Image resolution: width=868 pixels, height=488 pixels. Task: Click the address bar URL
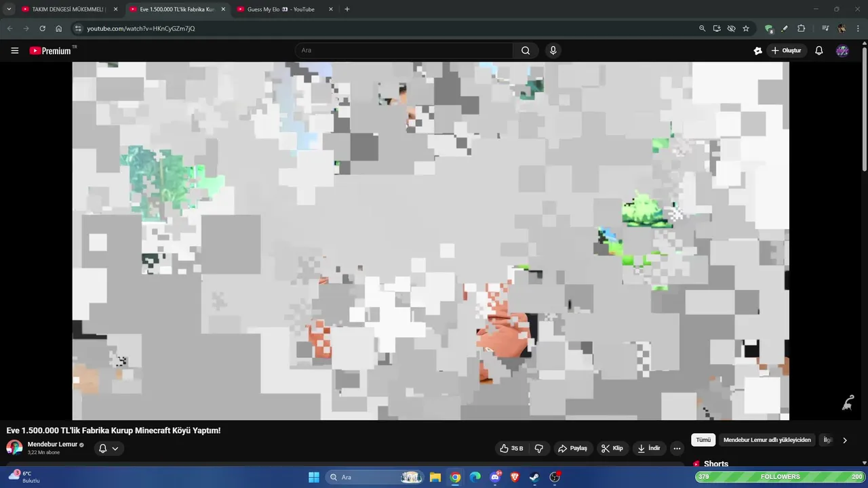[x=141, y=28]
